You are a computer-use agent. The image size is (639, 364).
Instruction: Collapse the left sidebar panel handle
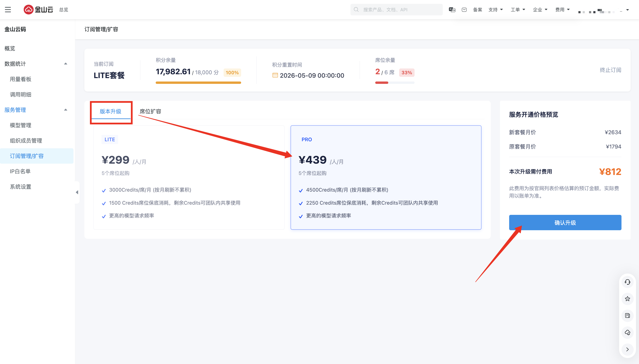click(x=77, y=192)
